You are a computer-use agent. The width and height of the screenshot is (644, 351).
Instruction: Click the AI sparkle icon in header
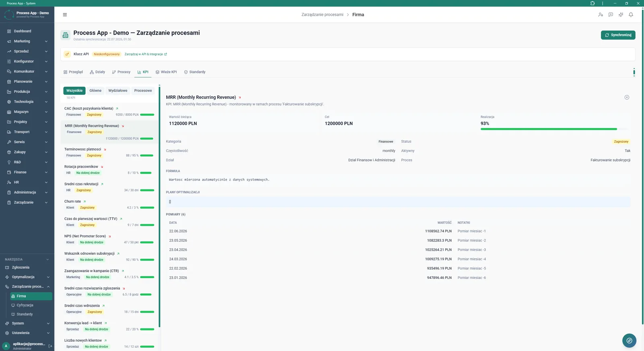pyautogui.click(x=621, y=15)
